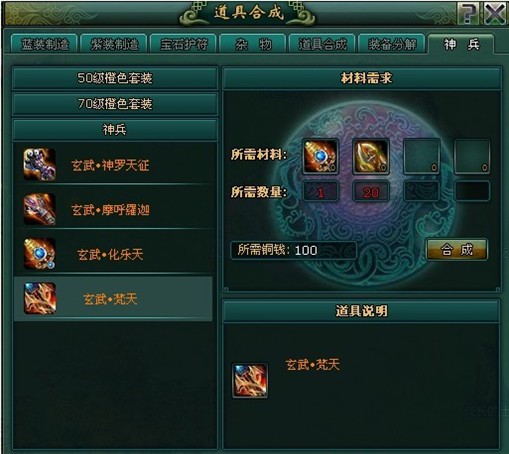This screenshot has width=509, height=454.
Task: Click the third empty material slot
Action: coord(422,156)
